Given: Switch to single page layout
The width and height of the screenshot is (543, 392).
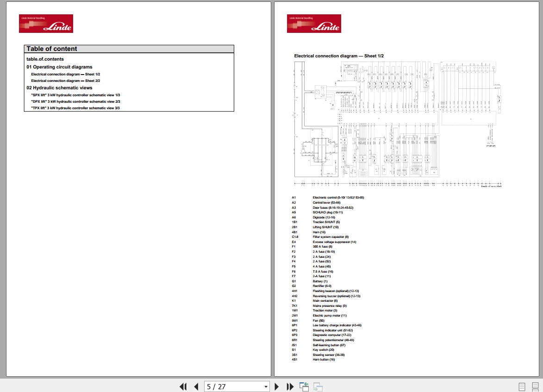Looking at the screenshot, I should 522,386.
